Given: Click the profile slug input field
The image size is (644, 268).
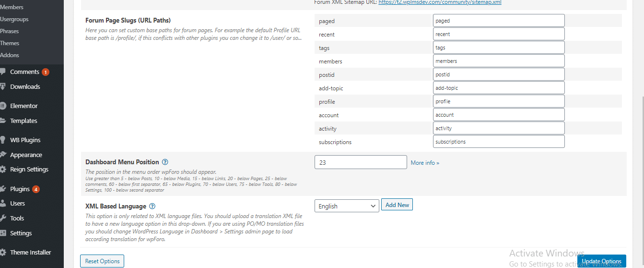Looking at the screenshot, I should click(499, 101).
